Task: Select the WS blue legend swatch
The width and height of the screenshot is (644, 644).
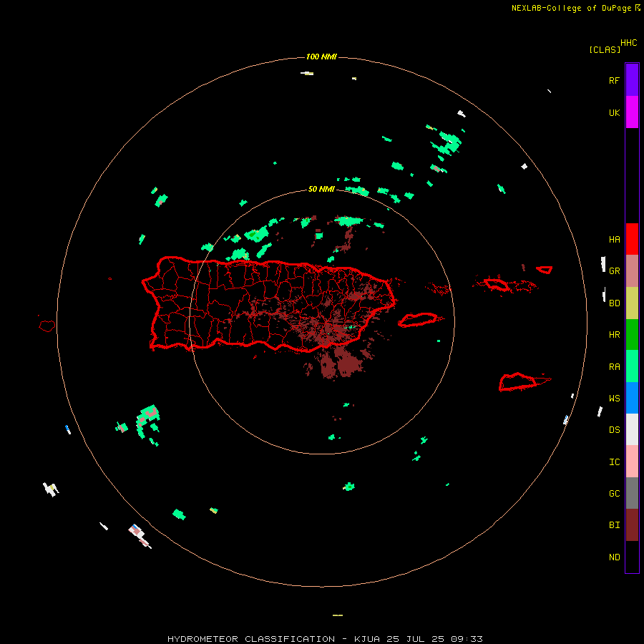Action: pos(632,398)
